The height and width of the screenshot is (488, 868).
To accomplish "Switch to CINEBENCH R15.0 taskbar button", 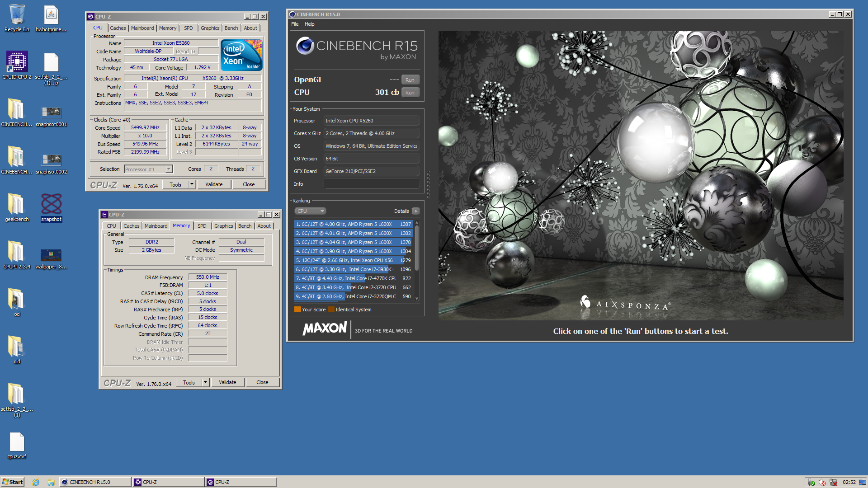I will (x=95, y=482).
